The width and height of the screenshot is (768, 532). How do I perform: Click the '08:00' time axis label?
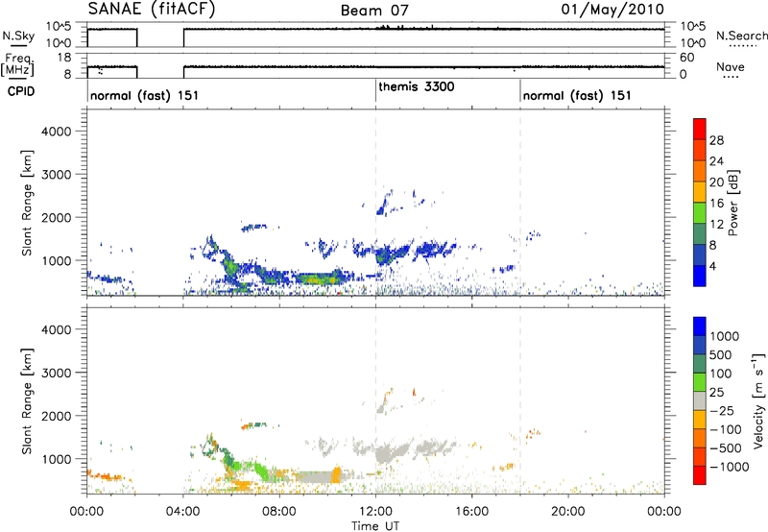[x=279, y=512]
